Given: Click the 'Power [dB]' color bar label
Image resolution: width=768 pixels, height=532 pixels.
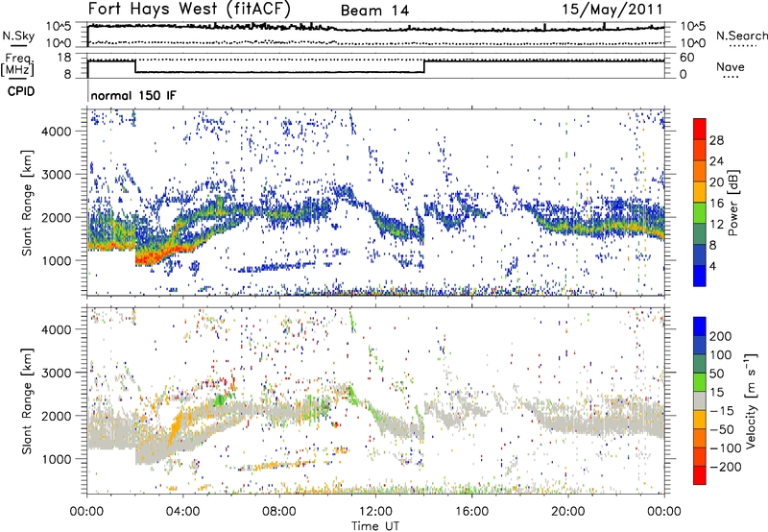Looking at the screenshot, I should [732, 203].
